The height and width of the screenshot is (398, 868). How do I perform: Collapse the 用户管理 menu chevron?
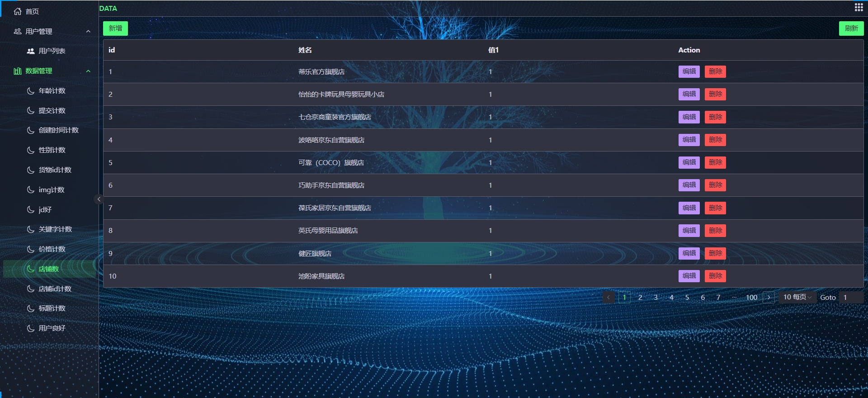88,31
